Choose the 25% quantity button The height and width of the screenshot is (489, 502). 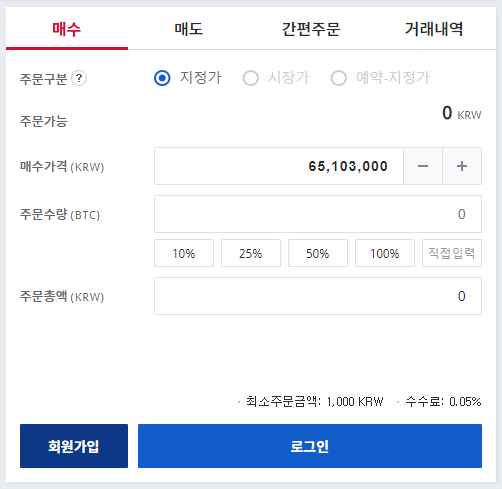click(x=251, y=253)
